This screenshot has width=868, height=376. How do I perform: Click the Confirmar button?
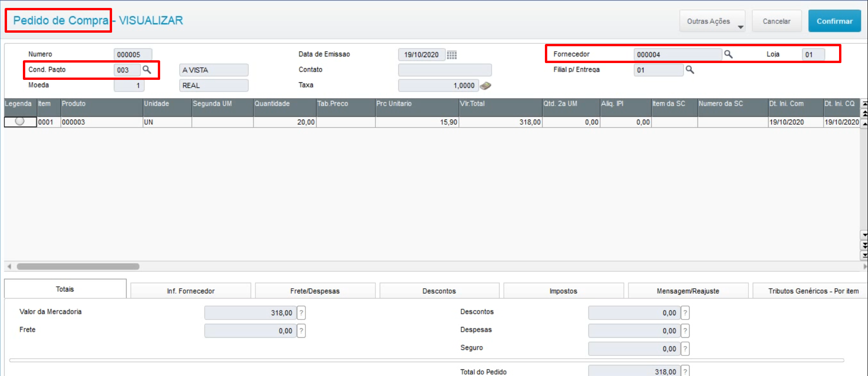pos(834,21)
